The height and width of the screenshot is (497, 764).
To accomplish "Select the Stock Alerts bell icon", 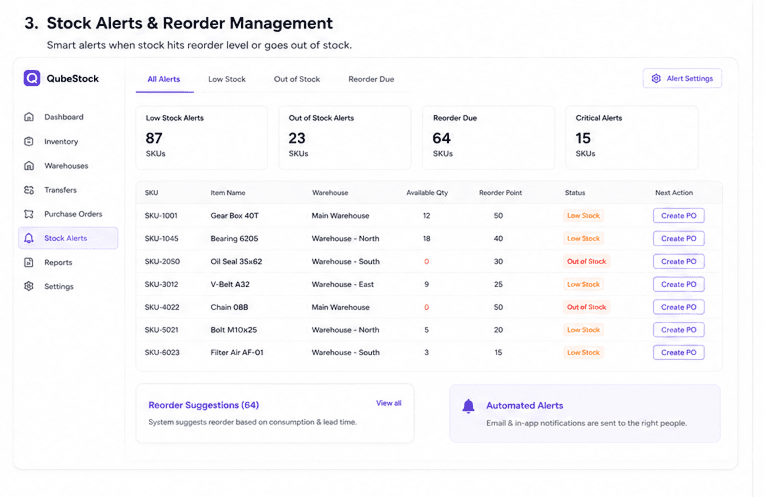I will pos(29,238).
